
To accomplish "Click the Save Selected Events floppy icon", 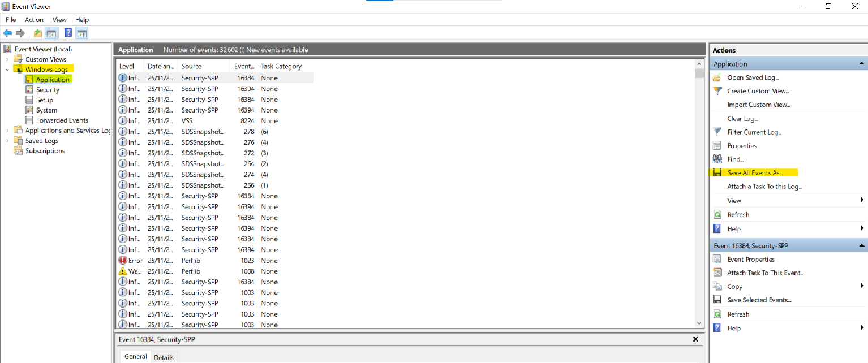I will [x=717, y=300].
